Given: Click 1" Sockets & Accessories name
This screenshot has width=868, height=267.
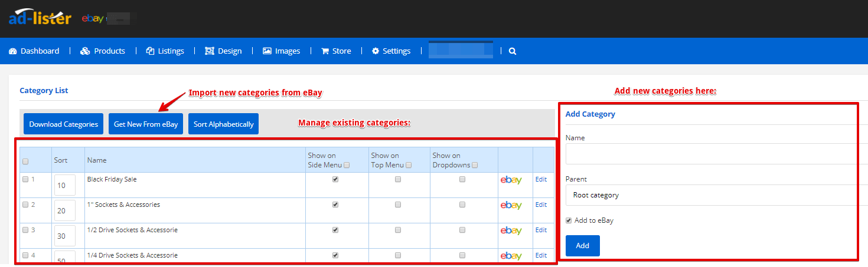Looking at the screenshot, I should point(123,205).
